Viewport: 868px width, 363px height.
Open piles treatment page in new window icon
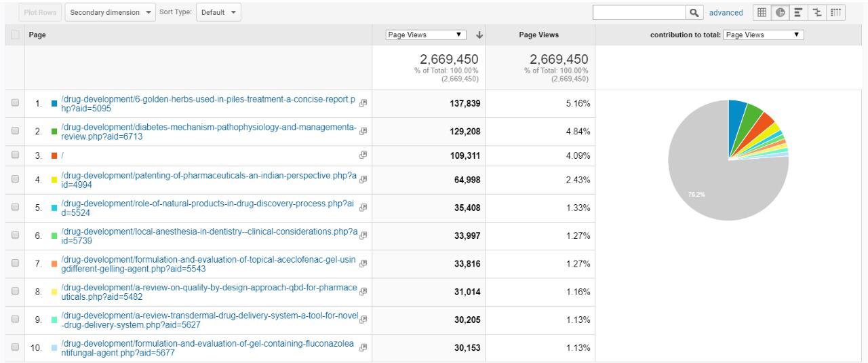[363, 103]
